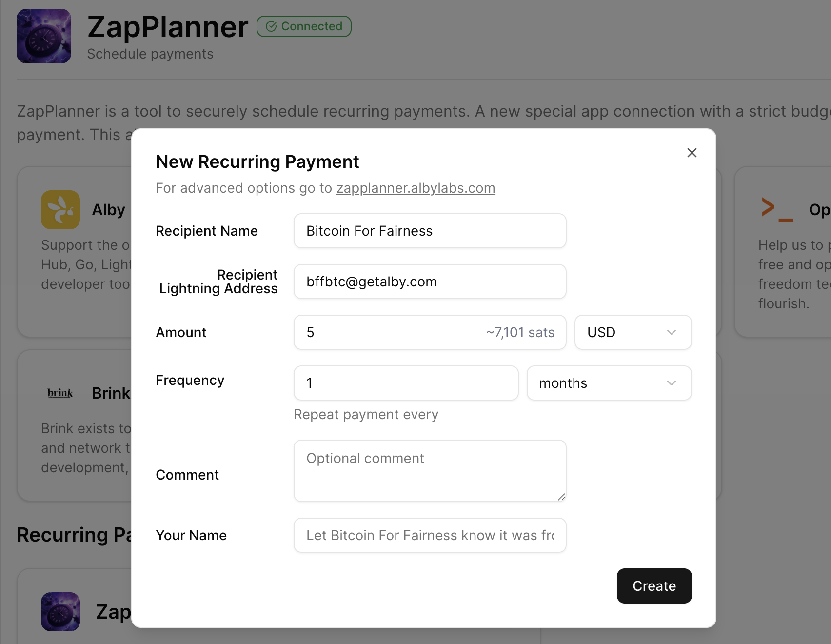
Task: Click the Connected status badge
Action: pos(304,26)
